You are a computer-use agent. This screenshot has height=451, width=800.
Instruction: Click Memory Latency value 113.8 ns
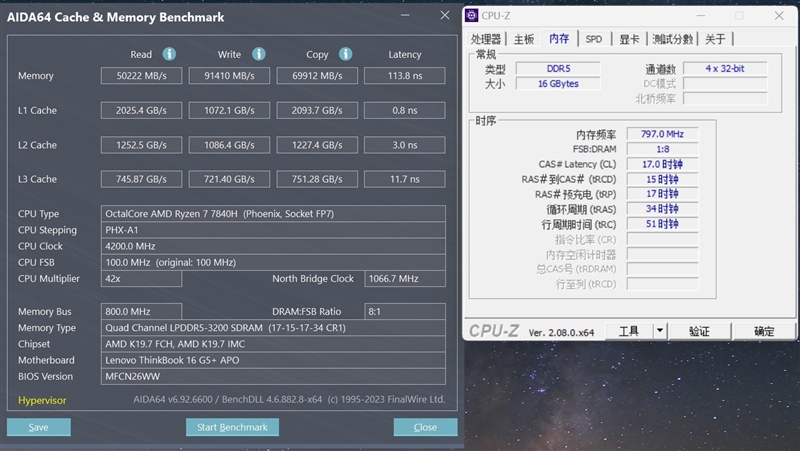point(405,76)
